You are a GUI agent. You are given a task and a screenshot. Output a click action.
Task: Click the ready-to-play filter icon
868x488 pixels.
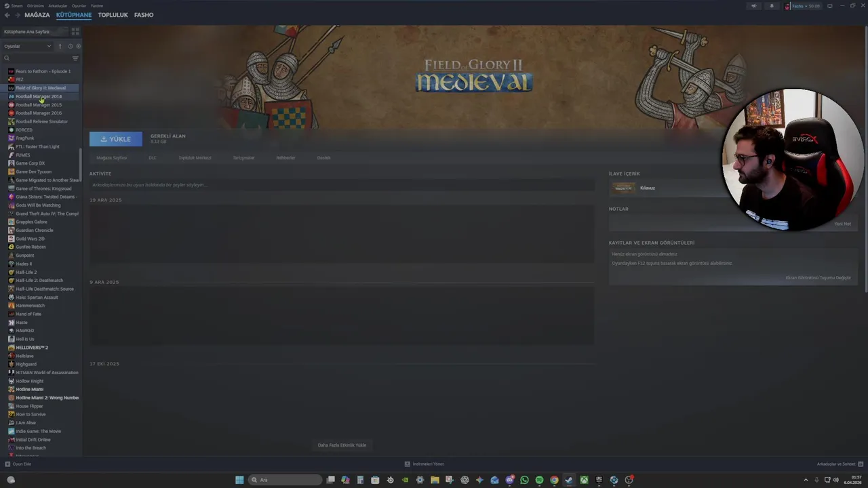point(78,46)
